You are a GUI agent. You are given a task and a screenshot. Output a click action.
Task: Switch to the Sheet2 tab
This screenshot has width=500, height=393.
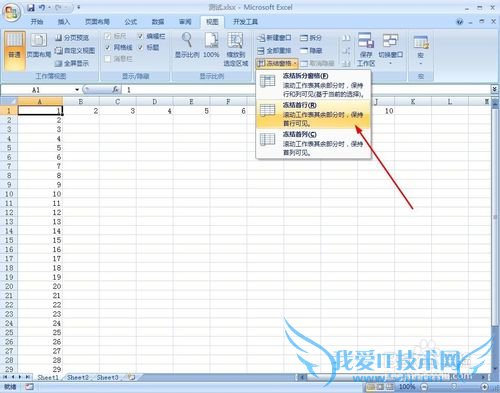[x=78, y=377]
